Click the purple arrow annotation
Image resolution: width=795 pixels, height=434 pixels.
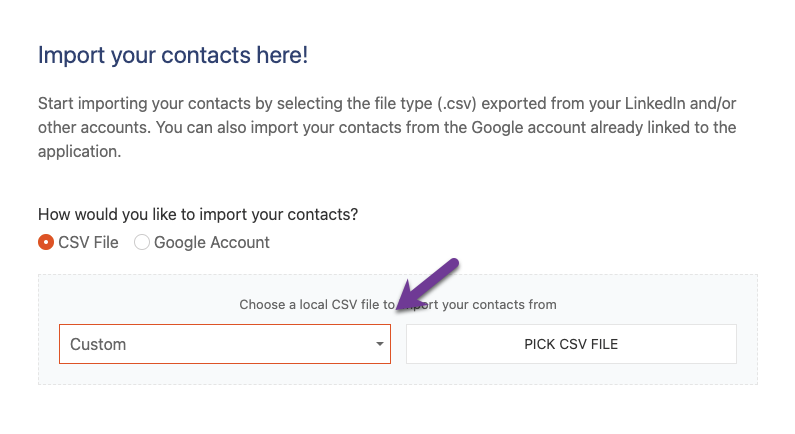click(426, 285)
